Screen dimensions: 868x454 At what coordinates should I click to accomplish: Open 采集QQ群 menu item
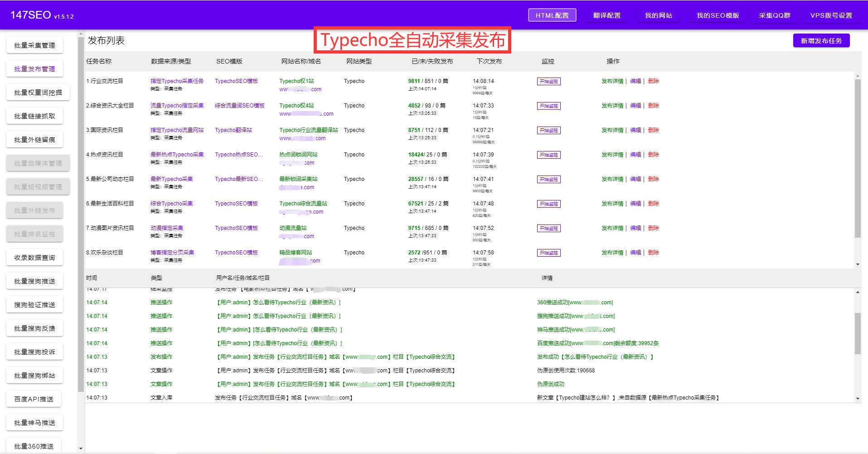(775, 15)
